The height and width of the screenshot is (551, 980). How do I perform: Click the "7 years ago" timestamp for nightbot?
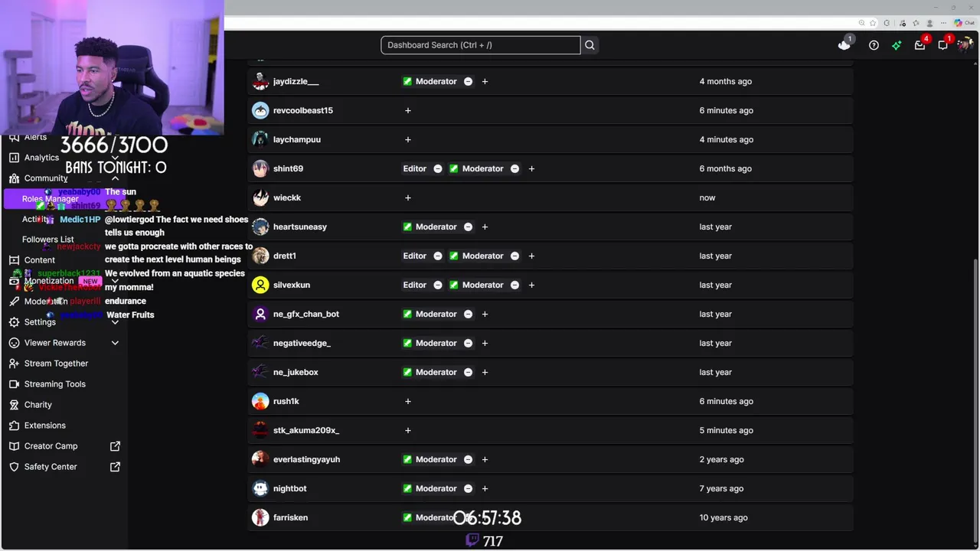pos(721,488)
